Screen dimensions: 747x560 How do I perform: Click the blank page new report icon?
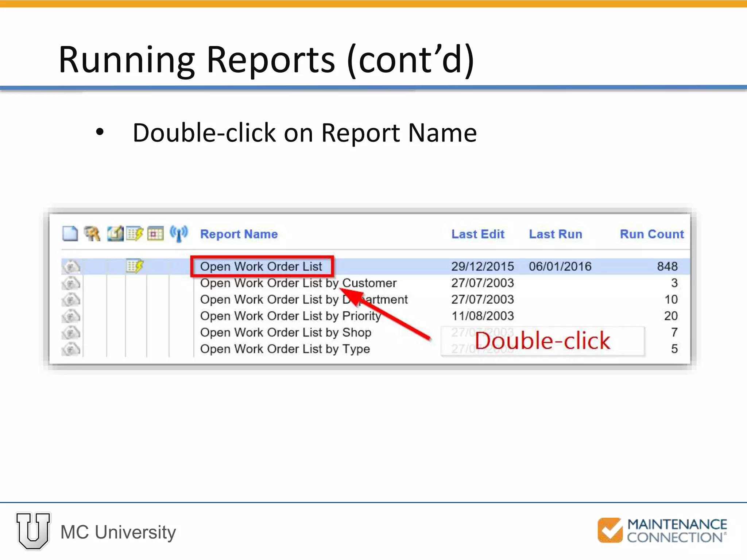(x=70, y=234)
